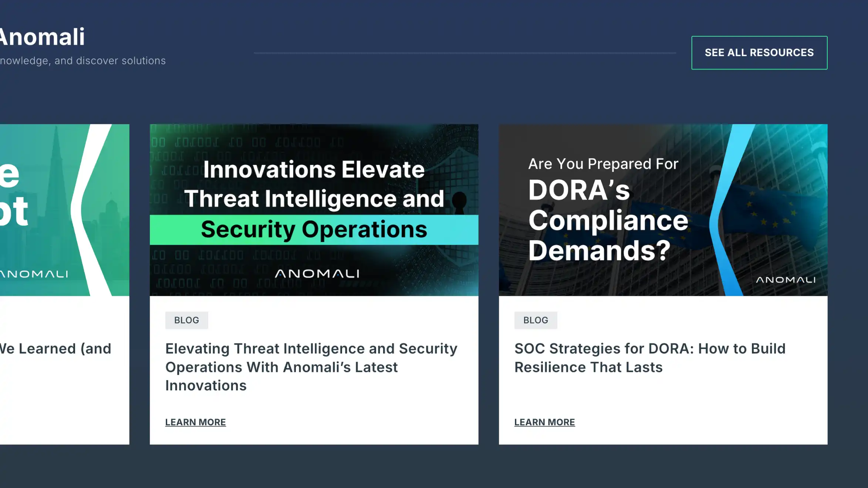Open the Elevating Threat Intelligence article title
The image size is (868, 488).
coord(311,367)
